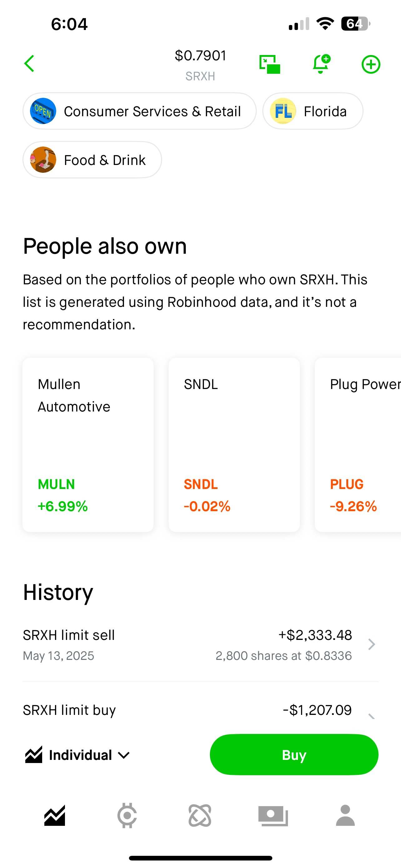Viewport: 401px width, 868px height.
Task: Select Consumer Services & Retail tag
Action: pyautogui.click(x=139, y=111)
